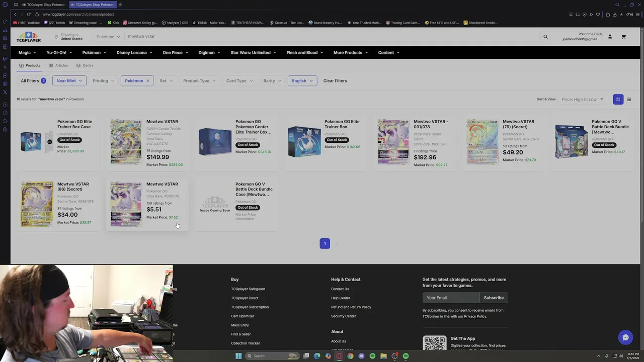Open the browser AI button

click(x=629, y=14)
